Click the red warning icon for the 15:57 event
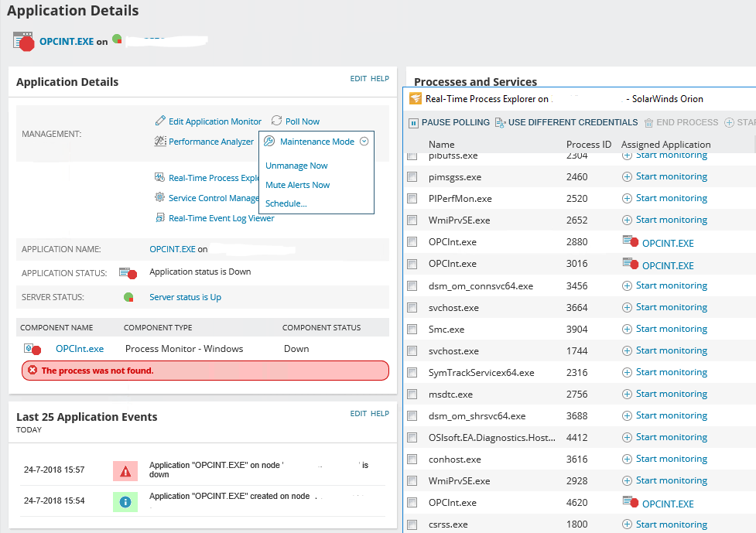Screen dimensions: 756x533 click(x=125, y=471)
